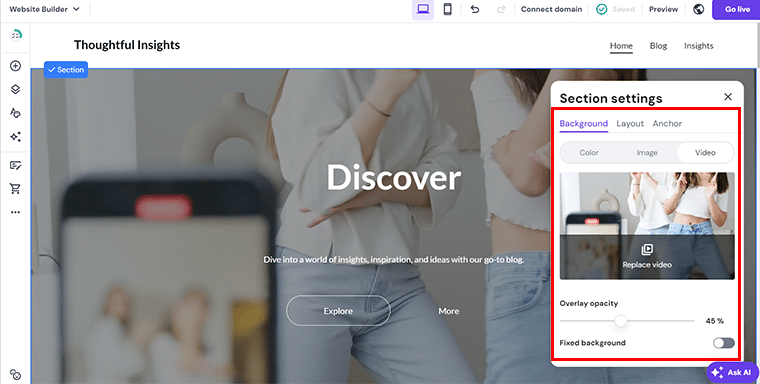Click the Discover heading text
This screenshot has height=384, width=760.
tap(394, 177)
